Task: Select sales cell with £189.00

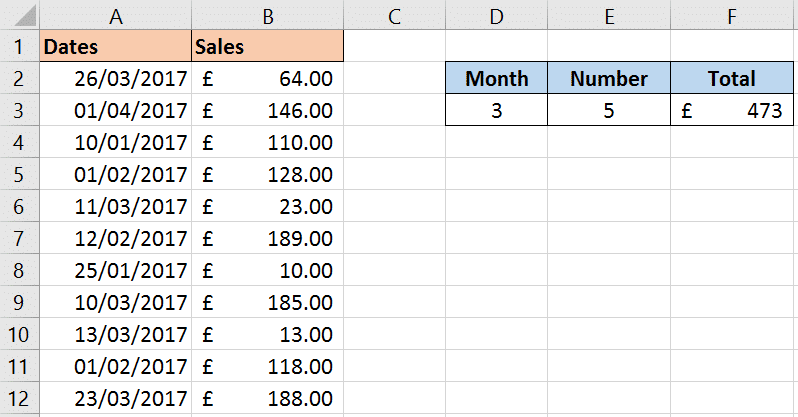Action: [268, 238]
